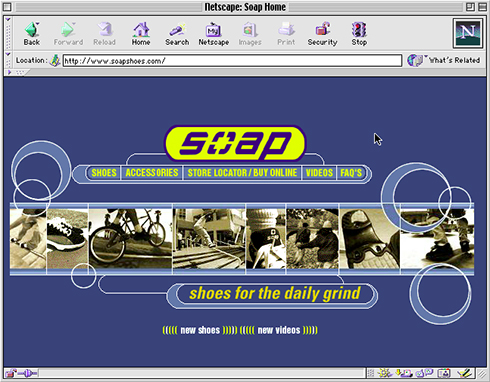Viewport: 490px width, 382px height.
Task: Follow the new videos link
Action: coord(279,330)
